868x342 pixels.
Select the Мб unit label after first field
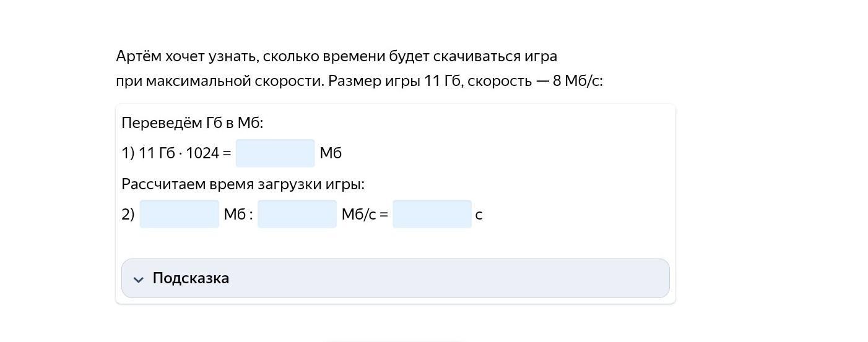point(331,153)
